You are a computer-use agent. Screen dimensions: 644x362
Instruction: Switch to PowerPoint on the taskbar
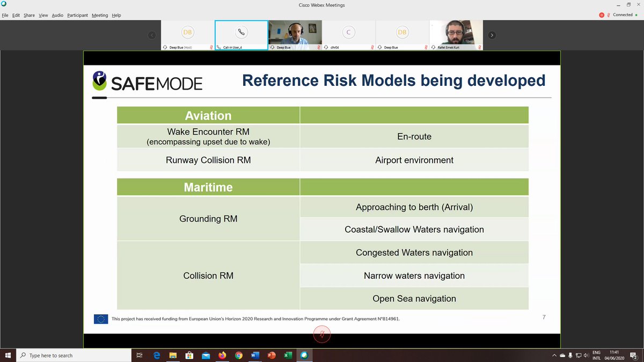pos(272,355)
